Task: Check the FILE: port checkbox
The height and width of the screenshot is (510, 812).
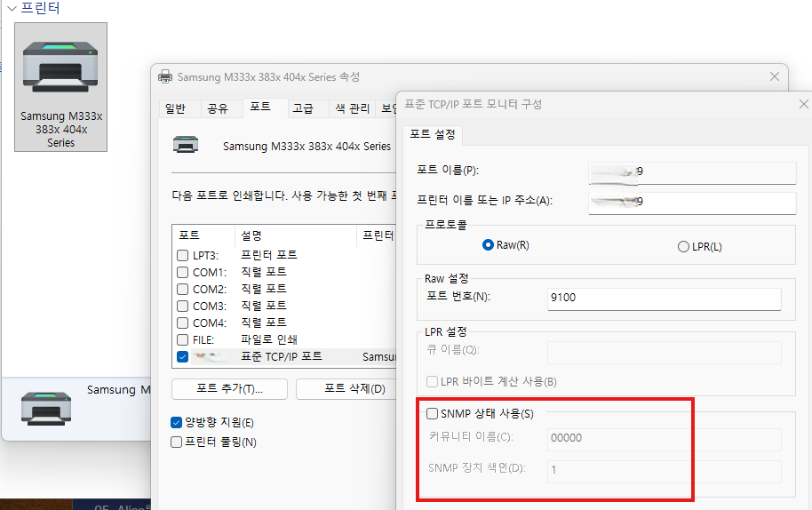Action: [182, 339]
